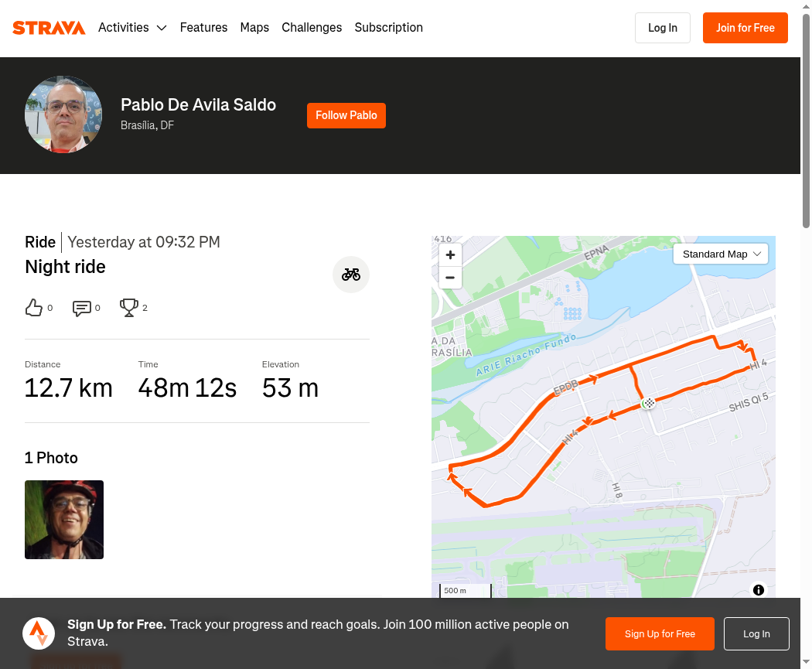
Task: Zoom out on the map
Action: pyautogui.click(x=450, y=278)
